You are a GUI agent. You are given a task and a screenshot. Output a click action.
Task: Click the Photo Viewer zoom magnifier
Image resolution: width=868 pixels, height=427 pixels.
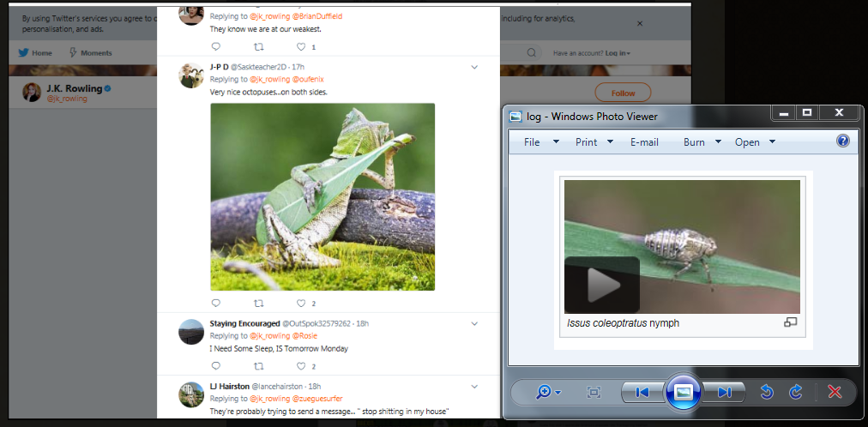coord(544,392)
